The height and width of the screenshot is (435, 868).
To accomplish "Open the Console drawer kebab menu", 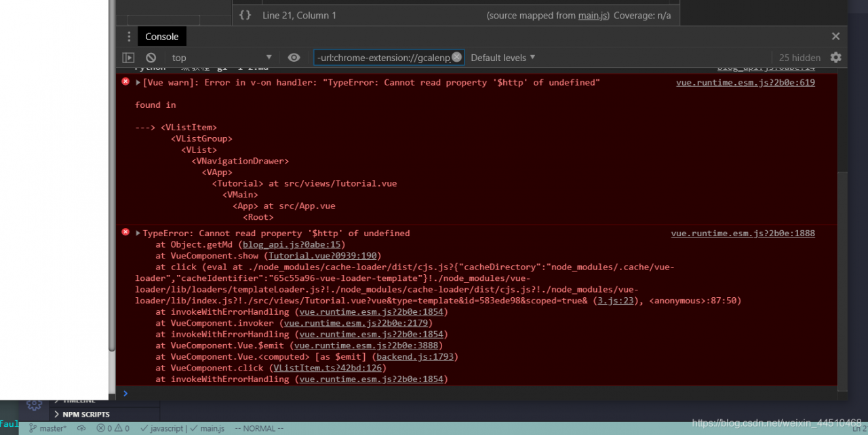I will [129, 37].
